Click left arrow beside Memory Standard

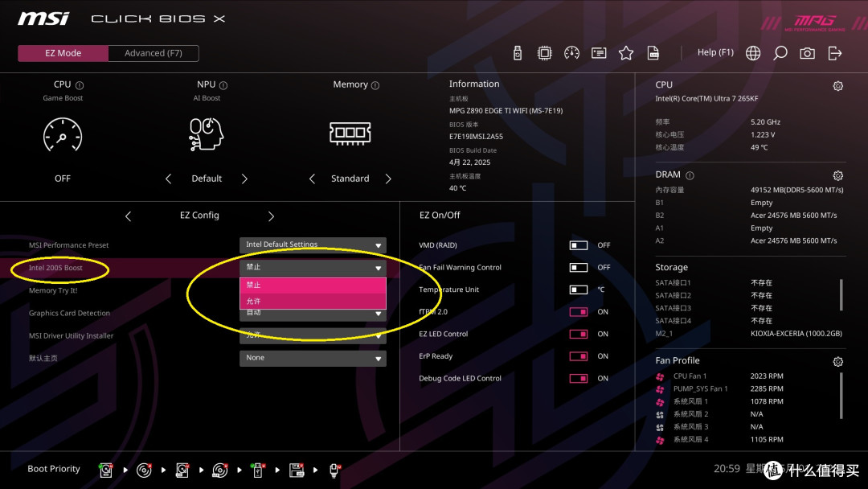[312, 179]
